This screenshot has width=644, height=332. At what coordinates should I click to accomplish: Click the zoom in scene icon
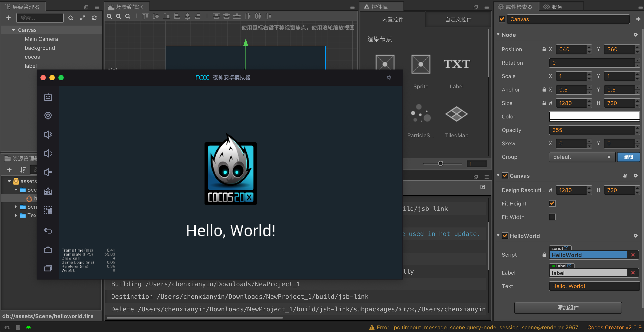109,17
